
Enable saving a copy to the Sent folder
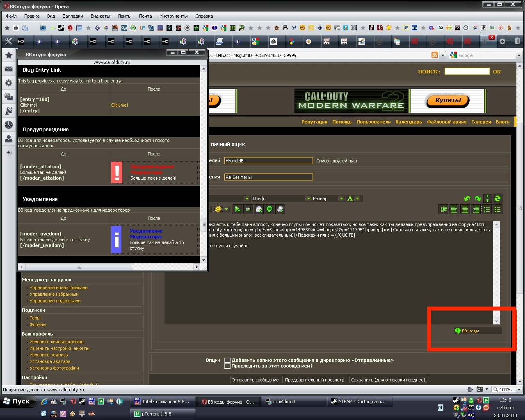[x=227, y=360]
